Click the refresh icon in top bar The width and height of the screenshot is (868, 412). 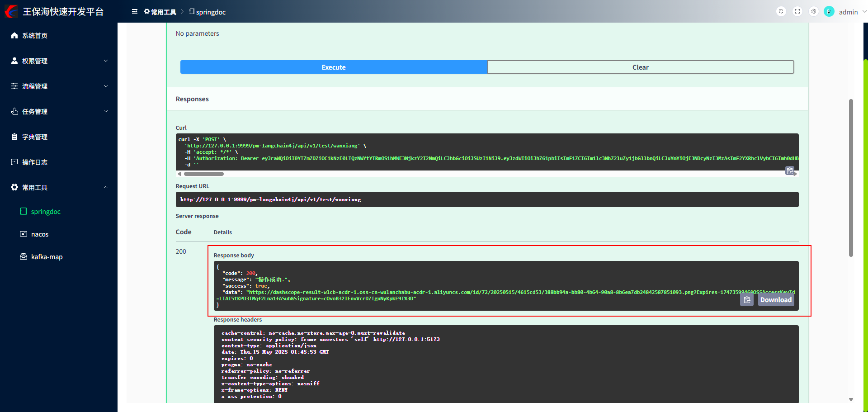(x=781, y=12)
